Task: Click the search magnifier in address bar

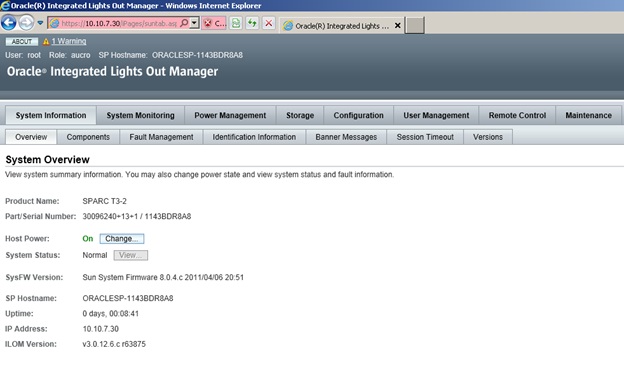Action: coord(184,23)
